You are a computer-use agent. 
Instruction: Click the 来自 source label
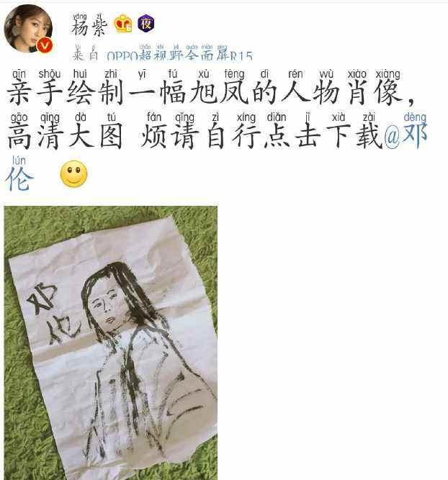tap(85, 54)
